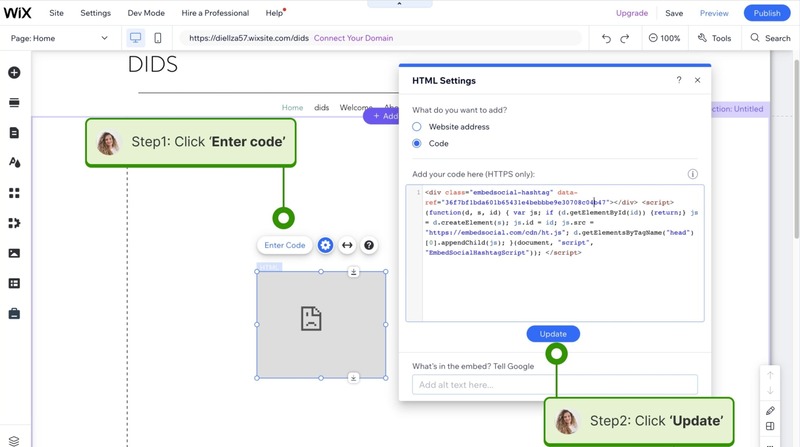Click the bottom download handle on embed box

pyautogui.click(x=353, y=378)
